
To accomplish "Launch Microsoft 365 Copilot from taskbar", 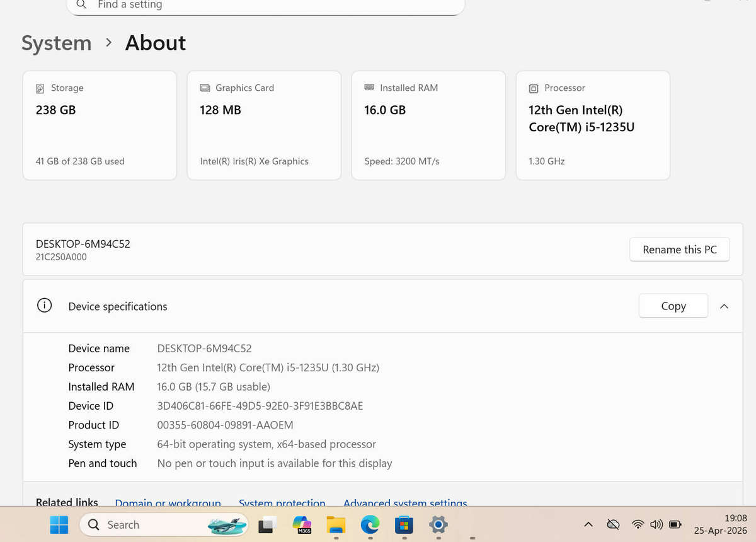I will coord(302,524).
